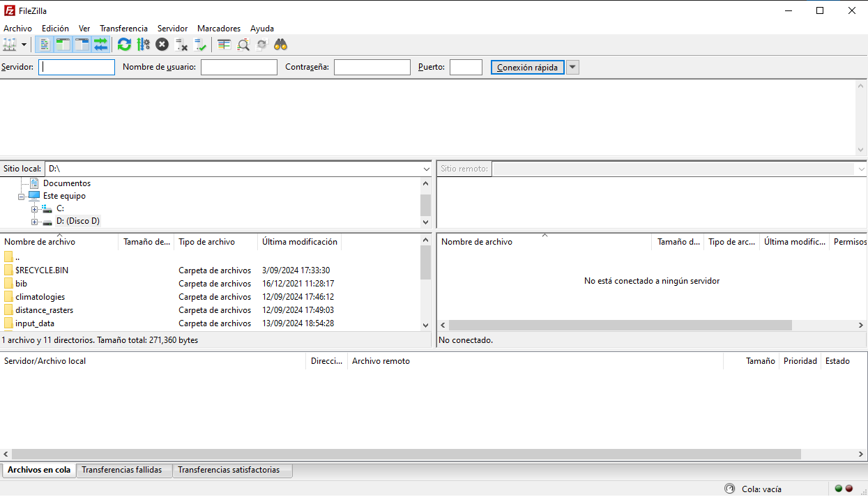The width and height of the screenshot is (868, 497).
Task: Click the cancel current operation icon
Action: (x=162, y=45)
